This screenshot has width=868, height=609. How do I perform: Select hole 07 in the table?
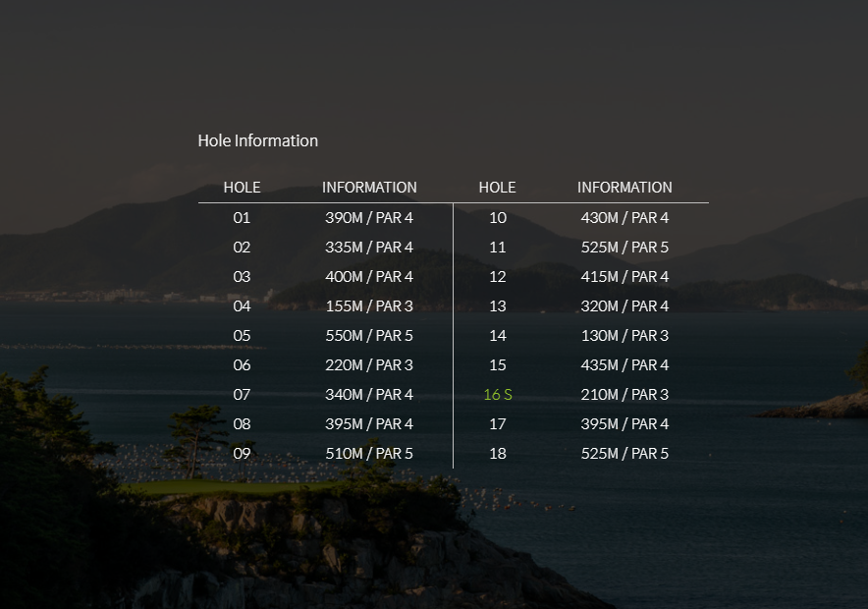point(242,394)
